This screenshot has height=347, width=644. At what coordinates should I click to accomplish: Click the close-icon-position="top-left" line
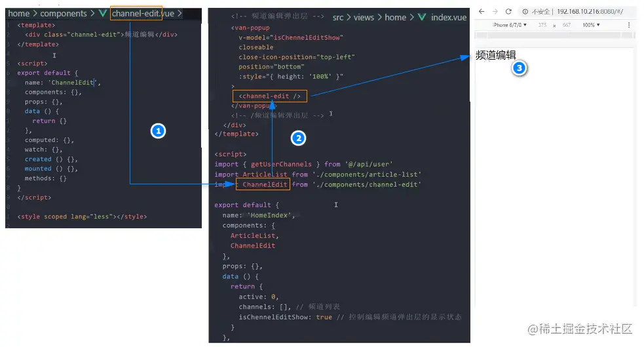pyautogui.click(x=297, y=57)
